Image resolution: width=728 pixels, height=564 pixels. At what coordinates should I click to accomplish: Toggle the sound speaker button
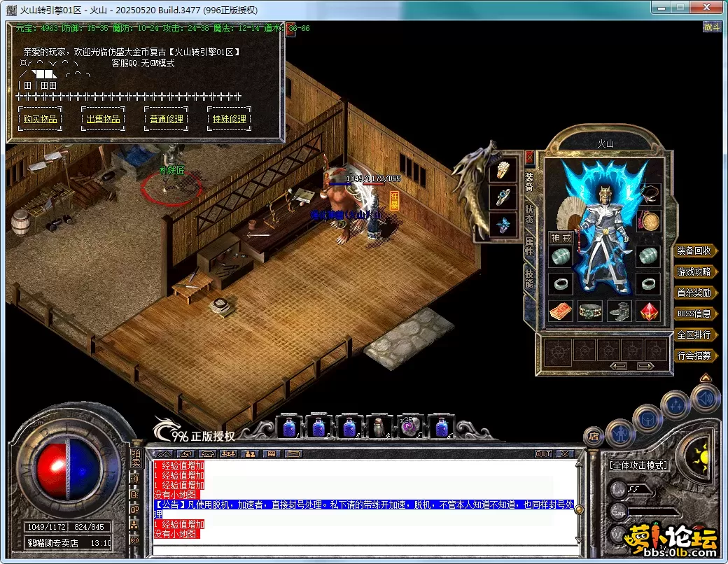coord(704,398)
